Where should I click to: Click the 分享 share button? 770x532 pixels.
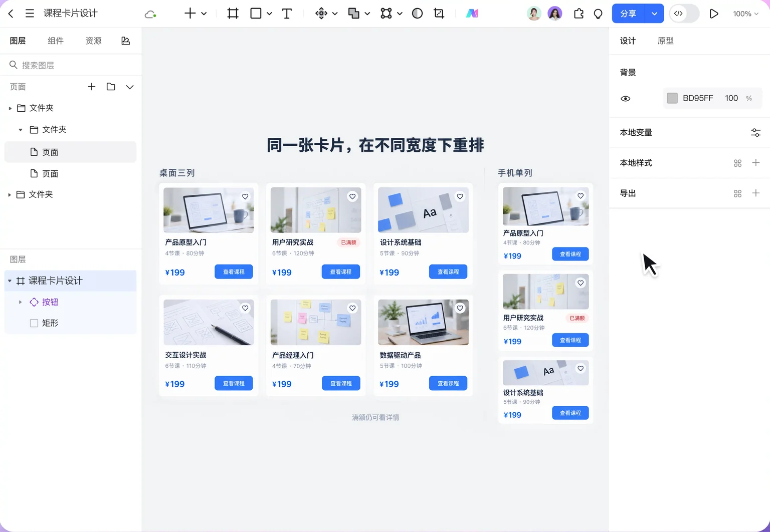628,14
